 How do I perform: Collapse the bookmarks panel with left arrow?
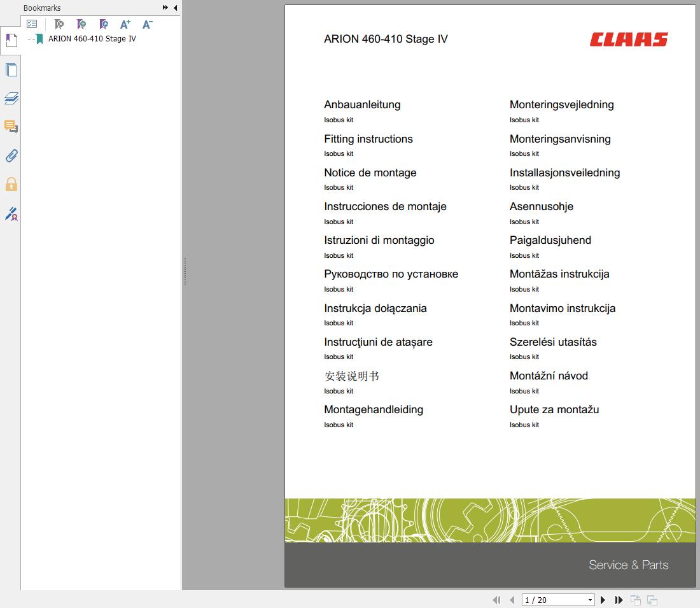point(176,8)
